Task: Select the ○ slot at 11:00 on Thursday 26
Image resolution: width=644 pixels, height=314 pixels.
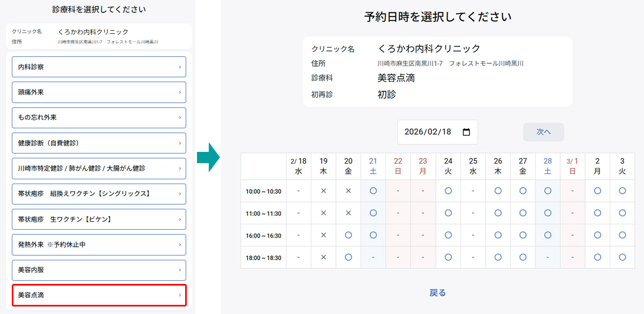Action: pyautogui.click(x=497, y=213)
